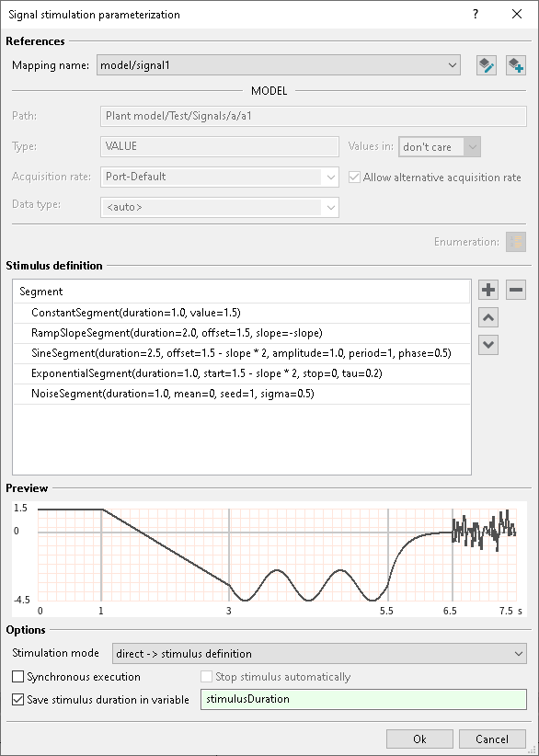Open the Enumeration list icon
This screenshot has width=539, height=756.
pos(516,242)
